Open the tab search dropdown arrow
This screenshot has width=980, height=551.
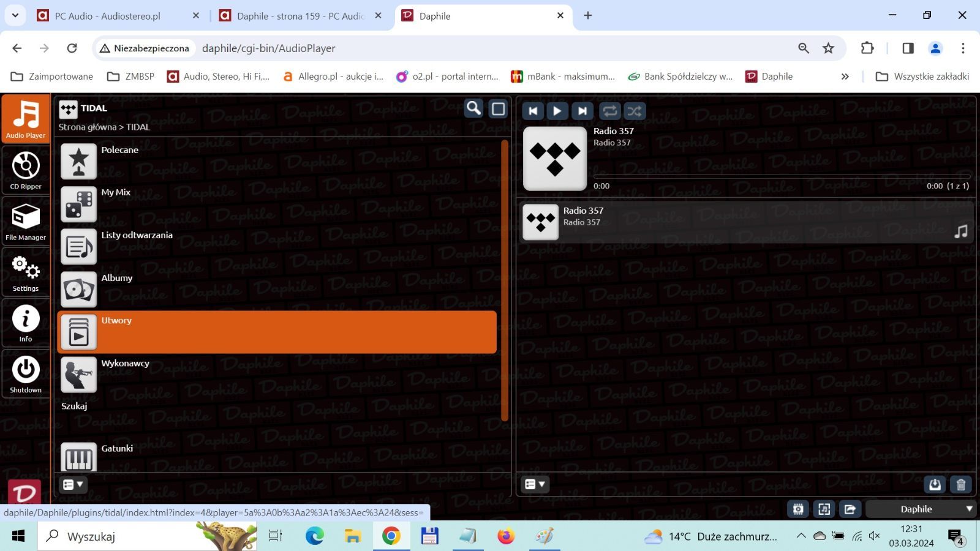15,15
